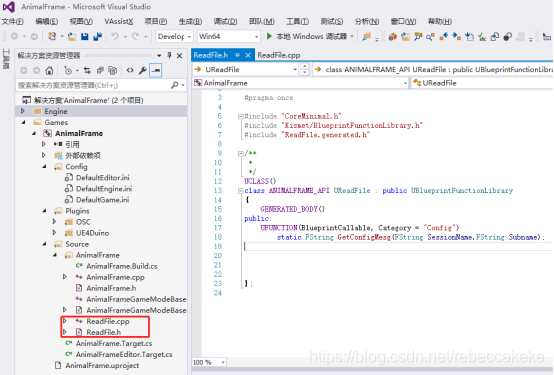554x375 pixels.
Task: Open the Solution Explorer window options arrow
Action: 159,55
